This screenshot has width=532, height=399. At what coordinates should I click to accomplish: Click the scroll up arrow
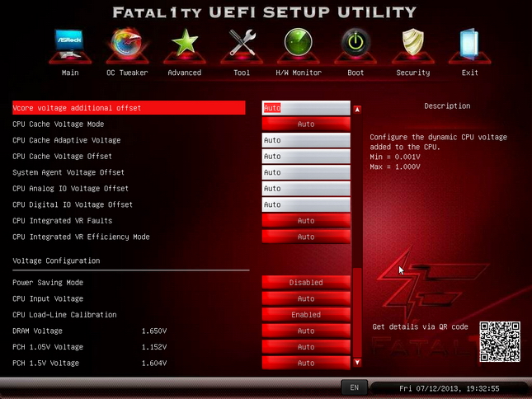357,110
